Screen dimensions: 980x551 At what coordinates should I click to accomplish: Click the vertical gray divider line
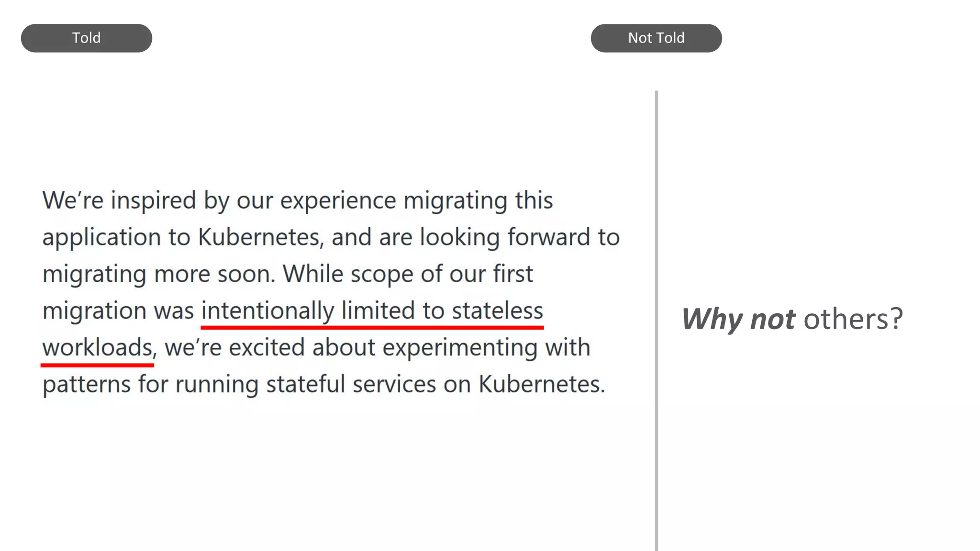[x=657, y=320]
